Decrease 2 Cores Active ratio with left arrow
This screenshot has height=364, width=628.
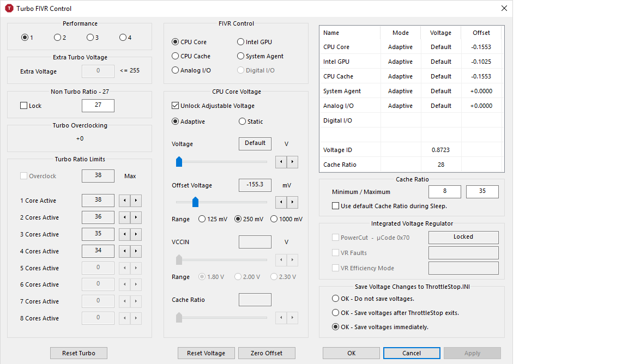click(124, 217)
